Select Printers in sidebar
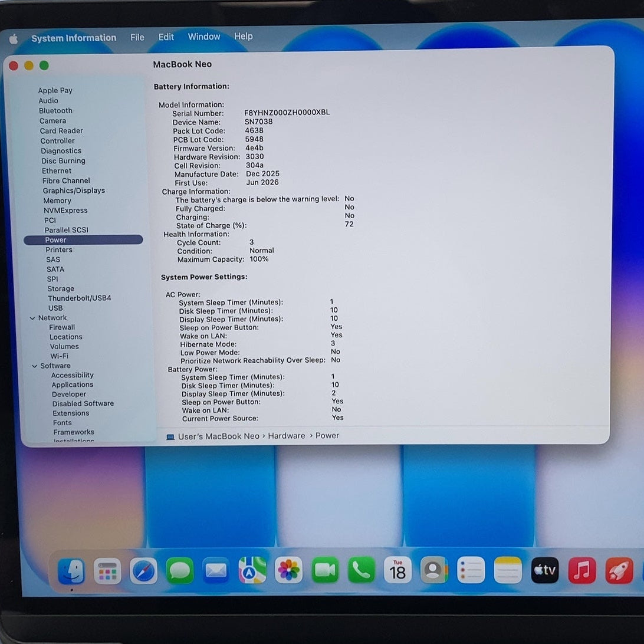Viewport: 644px width, 644px height. [x=59, y=249]
